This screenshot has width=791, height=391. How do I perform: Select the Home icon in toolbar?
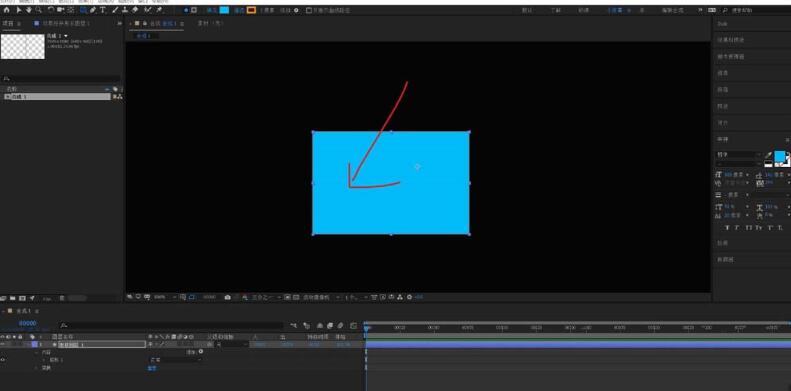point(7,10)
